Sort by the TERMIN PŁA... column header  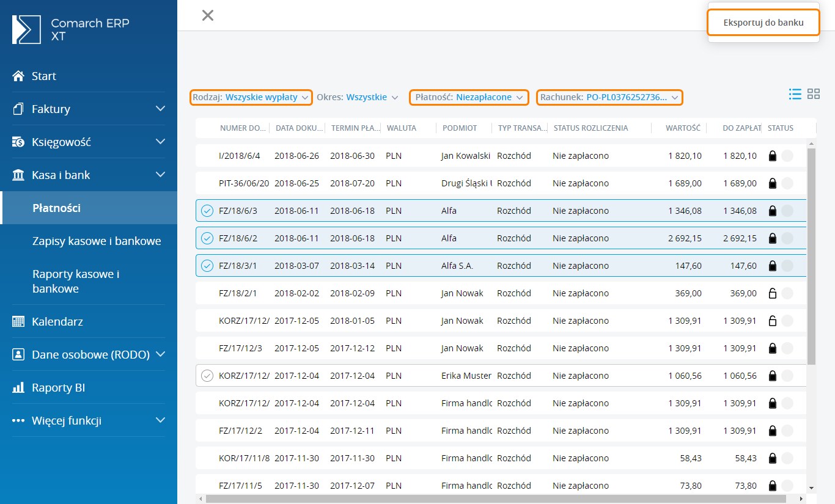355,128
